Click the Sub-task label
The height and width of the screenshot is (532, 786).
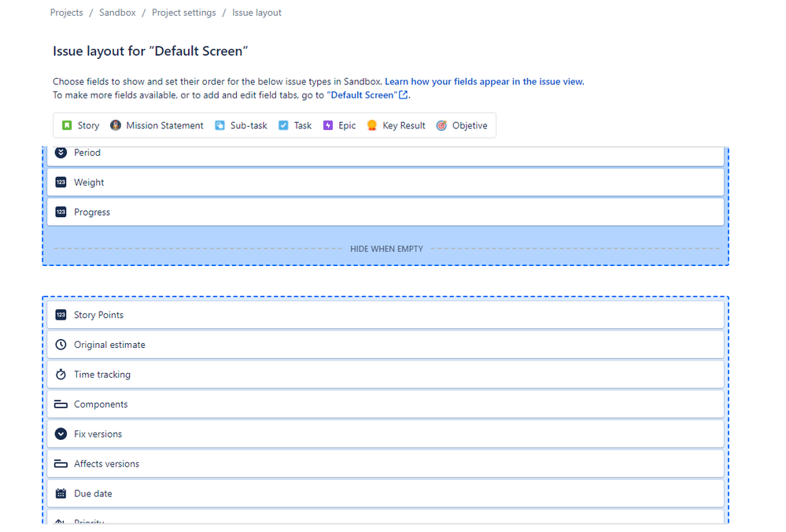[x=249, y=125]
